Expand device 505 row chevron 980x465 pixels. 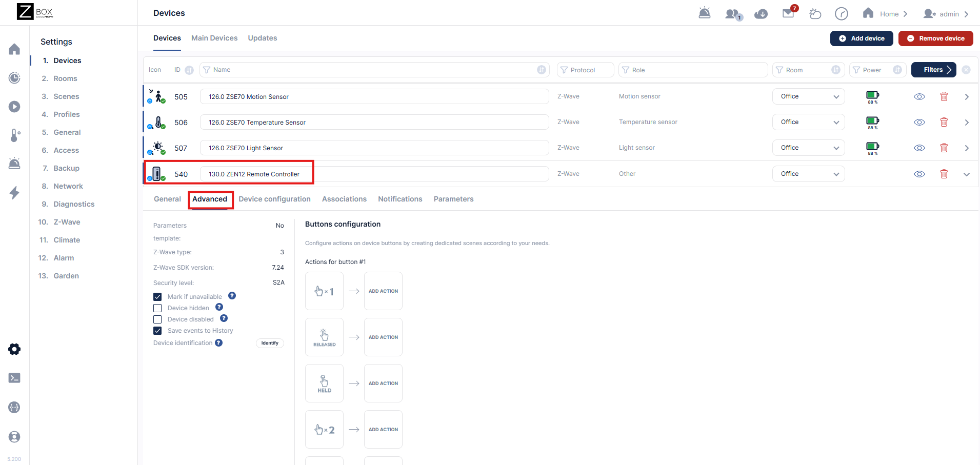[967, 96]
